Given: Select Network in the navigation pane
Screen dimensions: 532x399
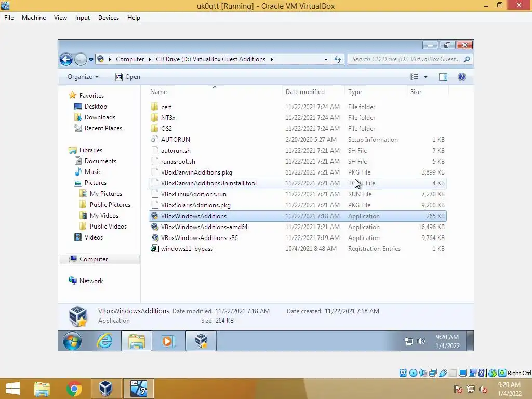Looking at the screenshot, I should click(x=86, y=281).
